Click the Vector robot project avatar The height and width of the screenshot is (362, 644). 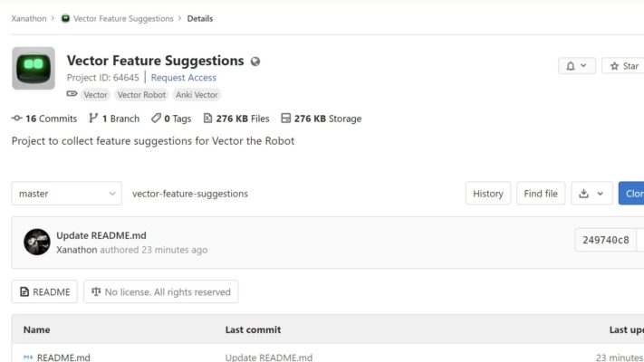(34, 68)
